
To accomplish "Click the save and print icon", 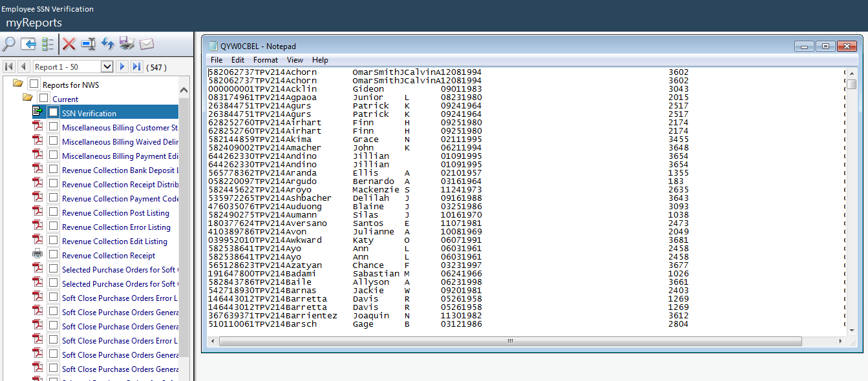I will coord(127,44).
